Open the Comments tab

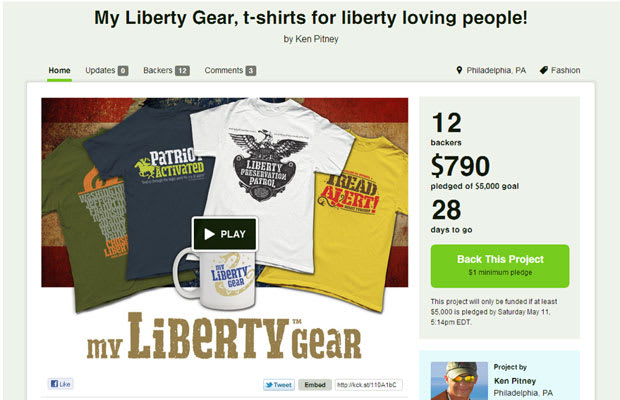tap(224, 70)
